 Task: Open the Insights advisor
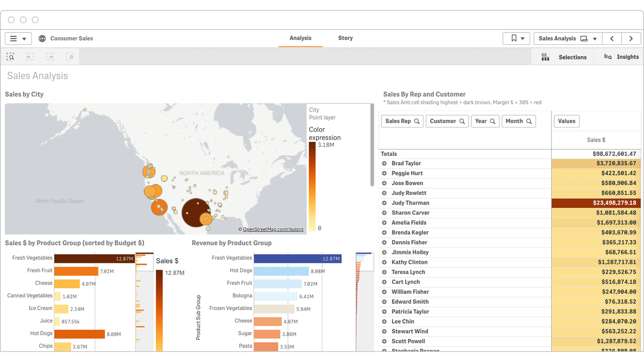coord(621,57)
